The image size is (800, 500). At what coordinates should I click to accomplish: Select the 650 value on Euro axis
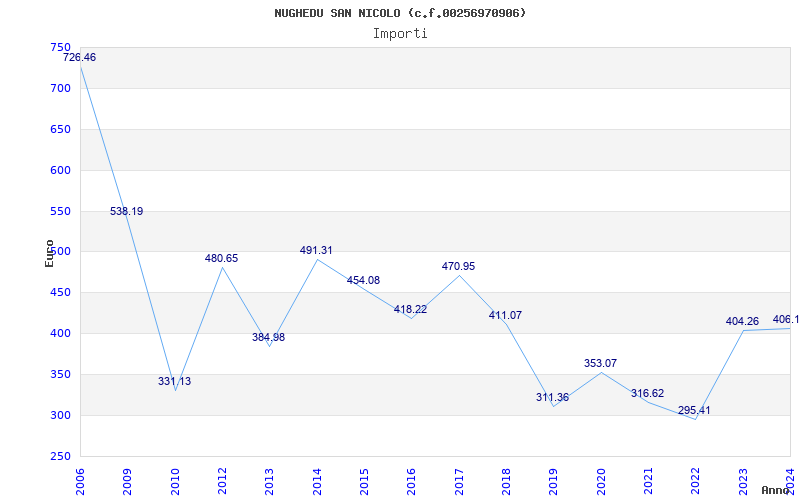pyautogui.click(x=61, y=129)
